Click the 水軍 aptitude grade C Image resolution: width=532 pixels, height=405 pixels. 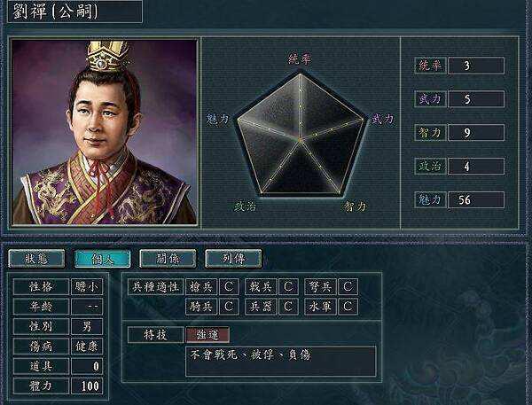[x=348, y=307]
